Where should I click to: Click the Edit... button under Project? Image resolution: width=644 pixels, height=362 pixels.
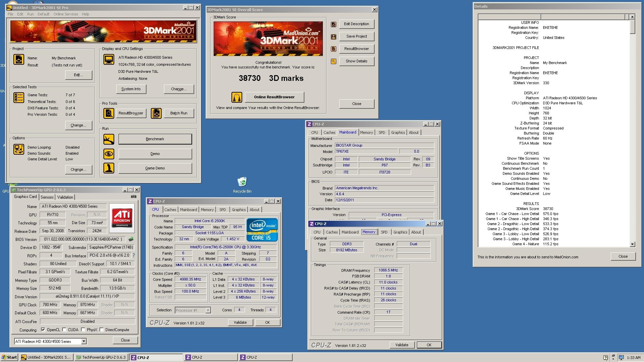click(x=78, y=75)
